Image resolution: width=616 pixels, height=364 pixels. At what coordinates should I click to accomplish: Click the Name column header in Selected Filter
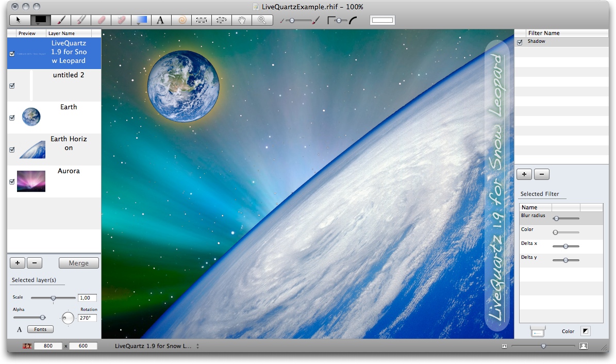[536, 207]
